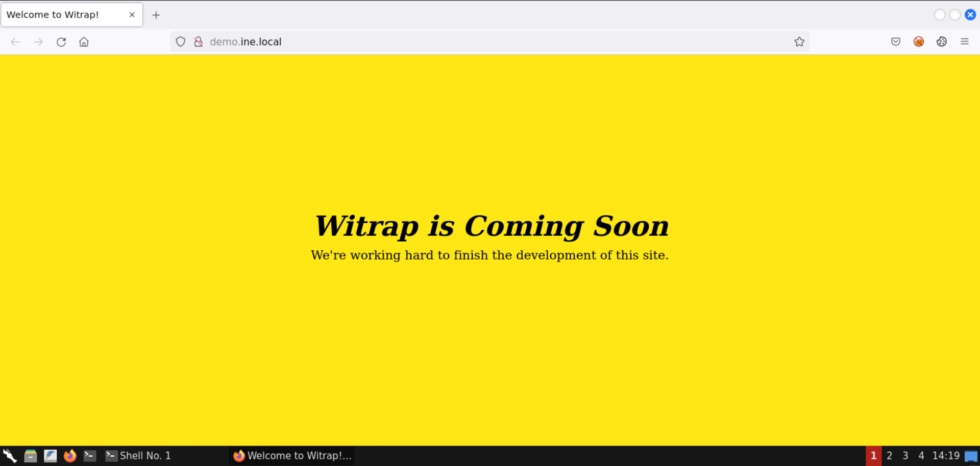This screenshot has height=466, width=980.
Task: Switch to workspace 4
Action: 921,456
